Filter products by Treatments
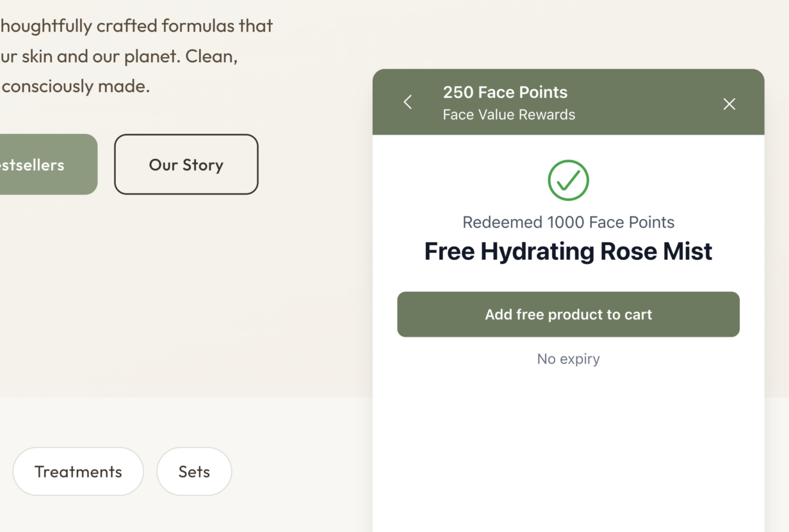789x532 pixels. pos(78,472)
